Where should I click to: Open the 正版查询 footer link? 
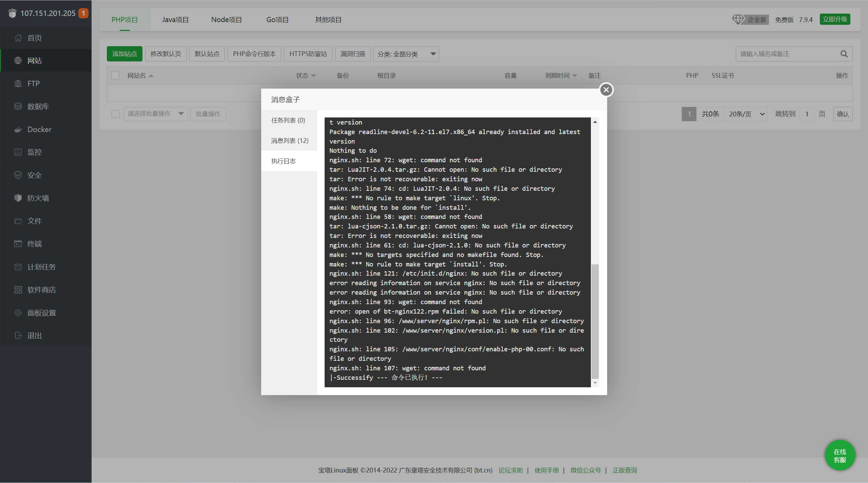coord(624,470)
